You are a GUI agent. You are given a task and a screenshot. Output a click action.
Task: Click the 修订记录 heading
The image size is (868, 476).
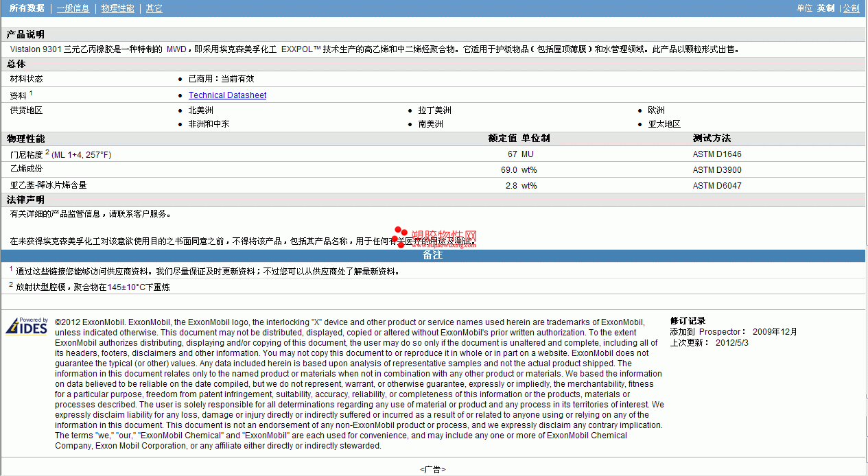point(688,321)
